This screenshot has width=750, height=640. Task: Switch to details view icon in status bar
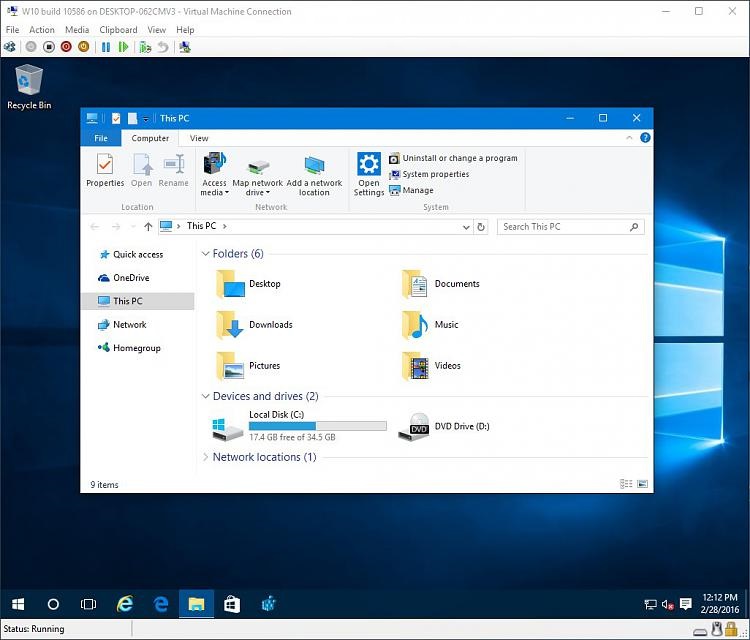point(626,484)
